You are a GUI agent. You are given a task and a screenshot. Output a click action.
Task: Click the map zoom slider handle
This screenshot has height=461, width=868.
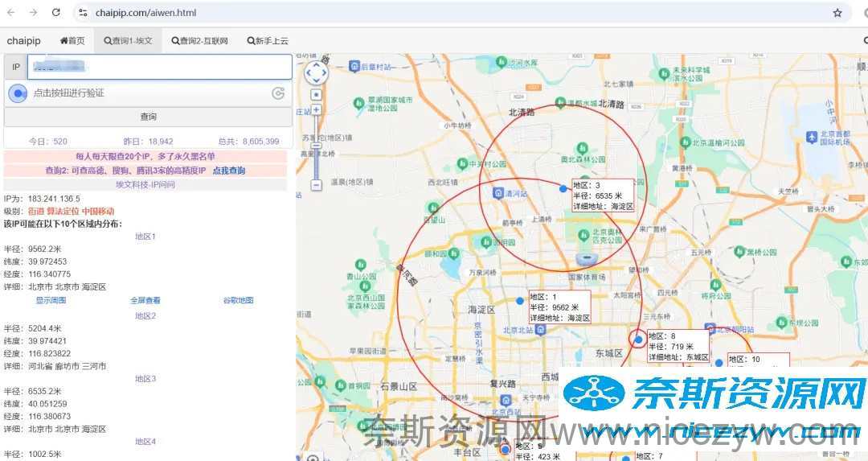pyautogui.click(x=316, y=147)
